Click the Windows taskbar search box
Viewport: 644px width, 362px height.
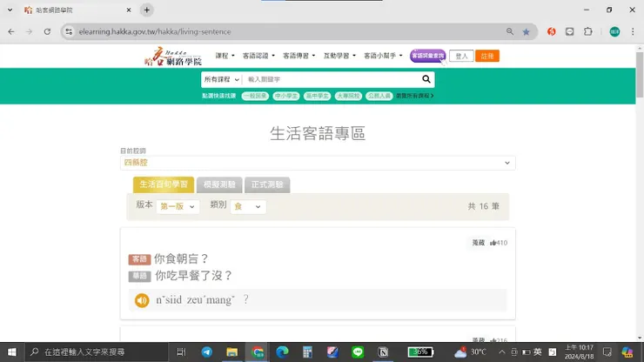point(97,352)
